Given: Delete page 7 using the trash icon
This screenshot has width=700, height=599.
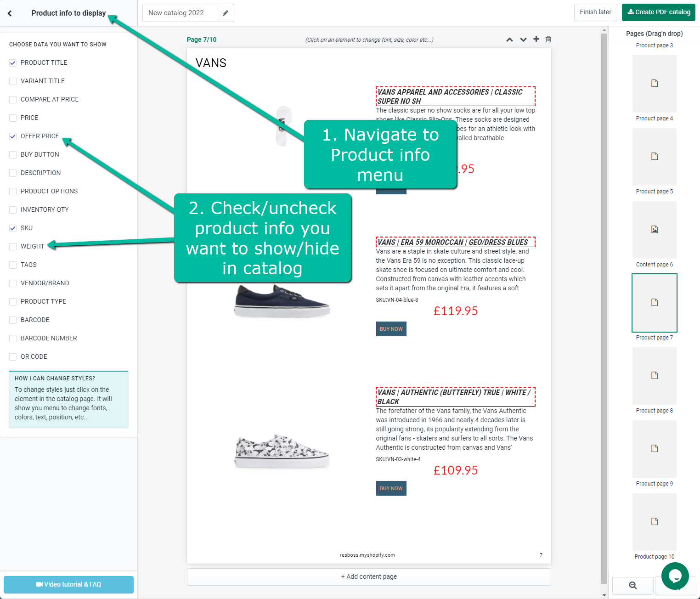Looking at the screenshot, I should [548, 39].
